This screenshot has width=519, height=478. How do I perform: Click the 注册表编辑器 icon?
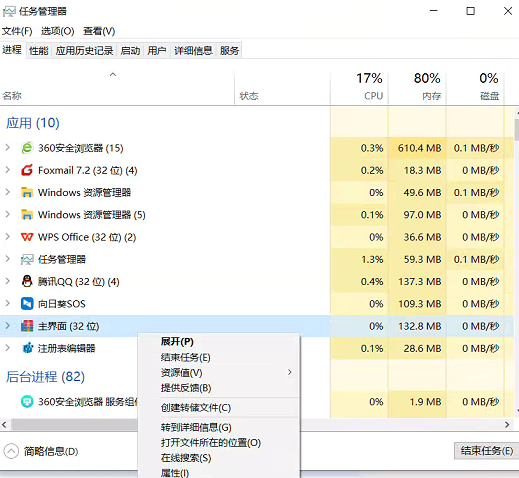[28, 348]
